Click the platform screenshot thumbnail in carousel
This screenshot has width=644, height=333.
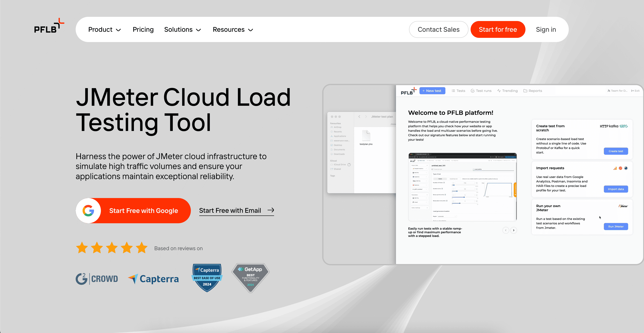click(462, 187)
